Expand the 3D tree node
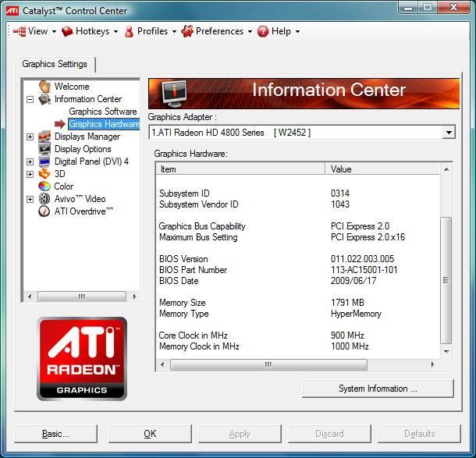The height and width of the screenshot is (458, 476). tap(30, 174)
